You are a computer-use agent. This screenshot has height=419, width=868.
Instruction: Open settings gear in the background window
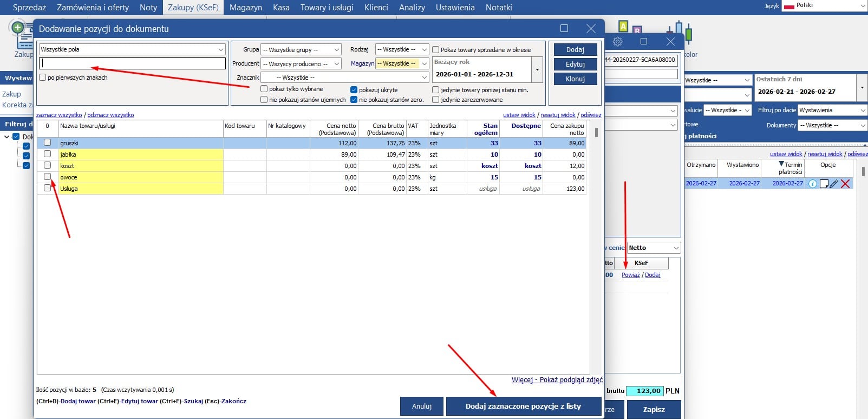[x=617, y=42]
